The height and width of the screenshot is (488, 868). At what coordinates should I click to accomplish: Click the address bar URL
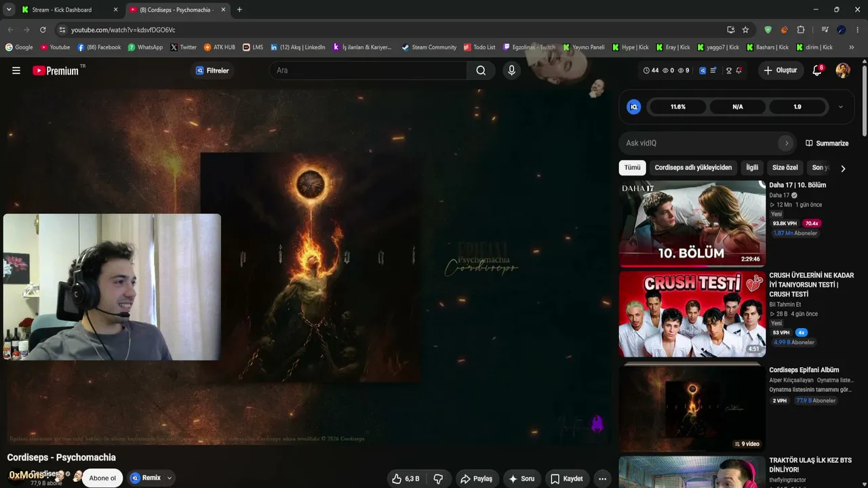[x=123, y=30]
